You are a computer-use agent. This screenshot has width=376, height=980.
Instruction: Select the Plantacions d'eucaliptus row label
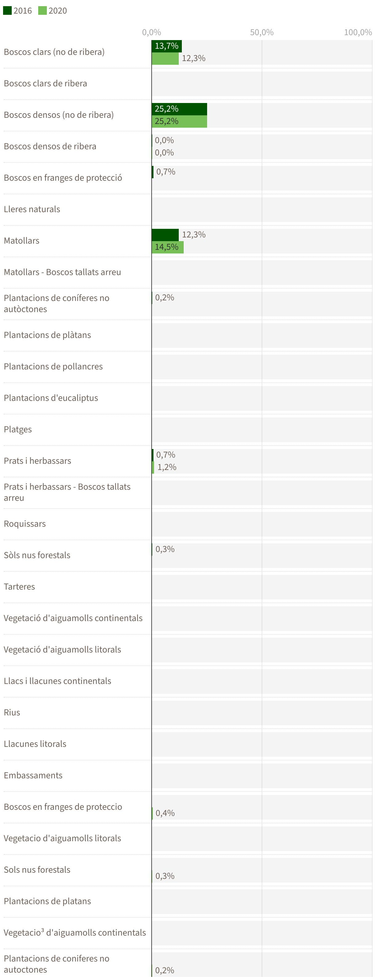[x=51, y=398]
